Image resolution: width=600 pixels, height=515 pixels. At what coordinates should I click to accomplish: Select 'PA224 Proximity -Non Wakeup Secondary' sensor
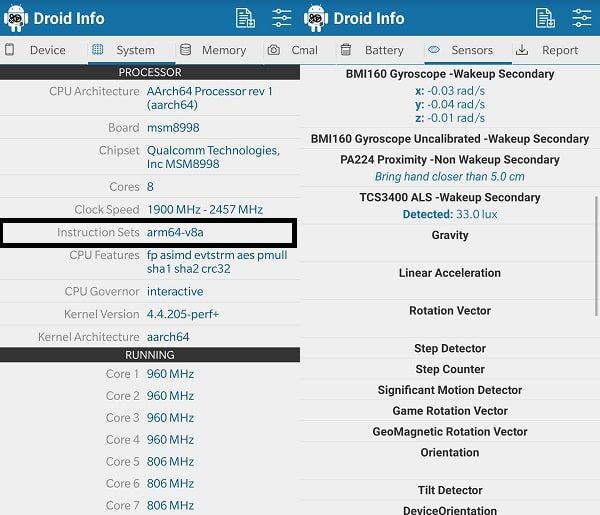[x=450, y=160]
